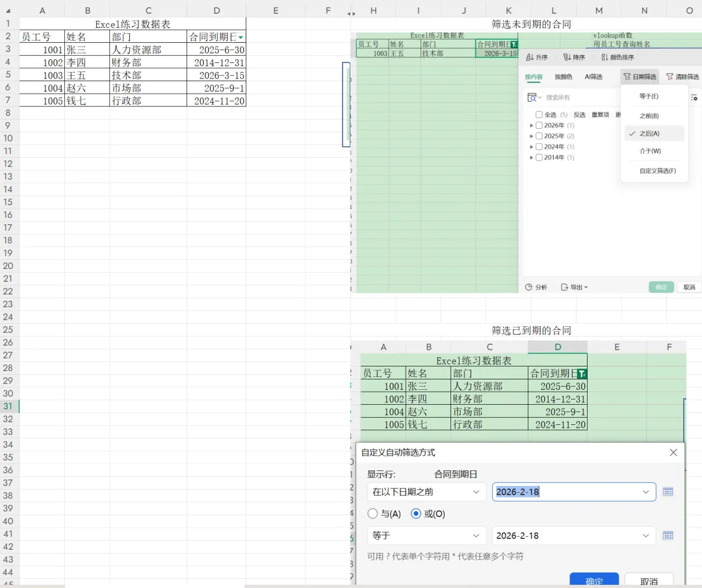Check the 2026年 checkbox
This screenshot has height=588, width=702.
539,125
